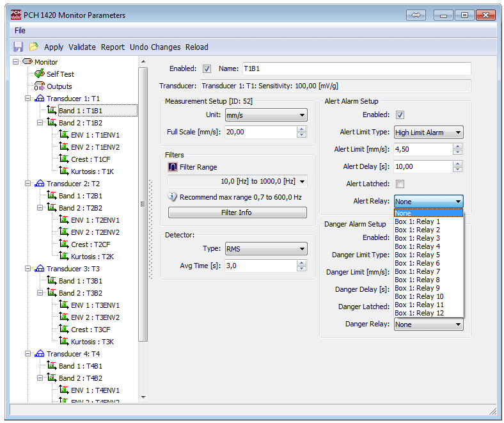Click the tree scrollbar up arrow

click(143, 61)
